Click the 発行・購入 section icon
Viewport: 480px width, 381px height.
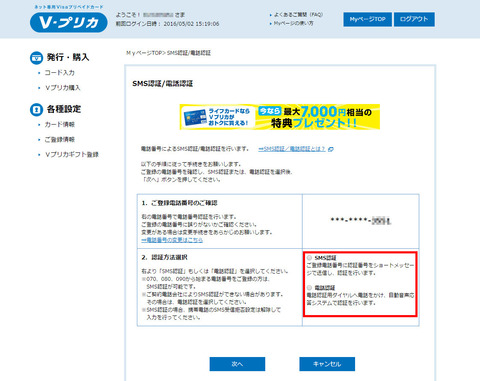tap(36, 58)
